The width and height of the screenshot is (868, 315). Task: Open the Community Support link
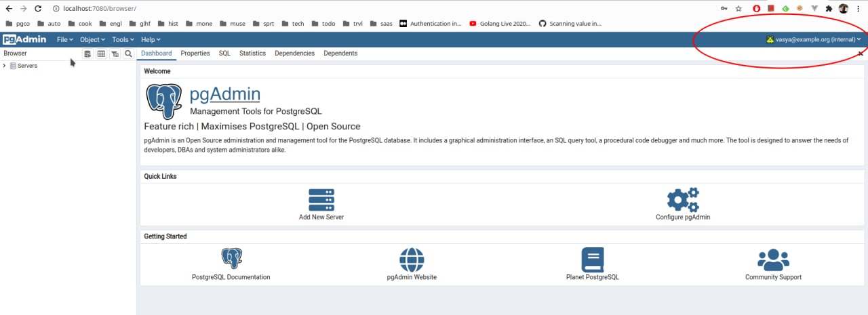click(773, 277)
